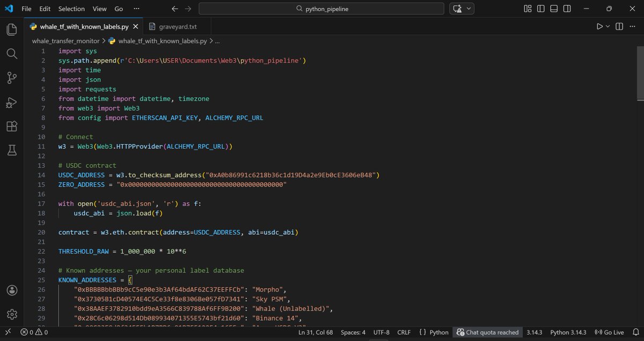Open the Run and Debug view

[12, 102]
